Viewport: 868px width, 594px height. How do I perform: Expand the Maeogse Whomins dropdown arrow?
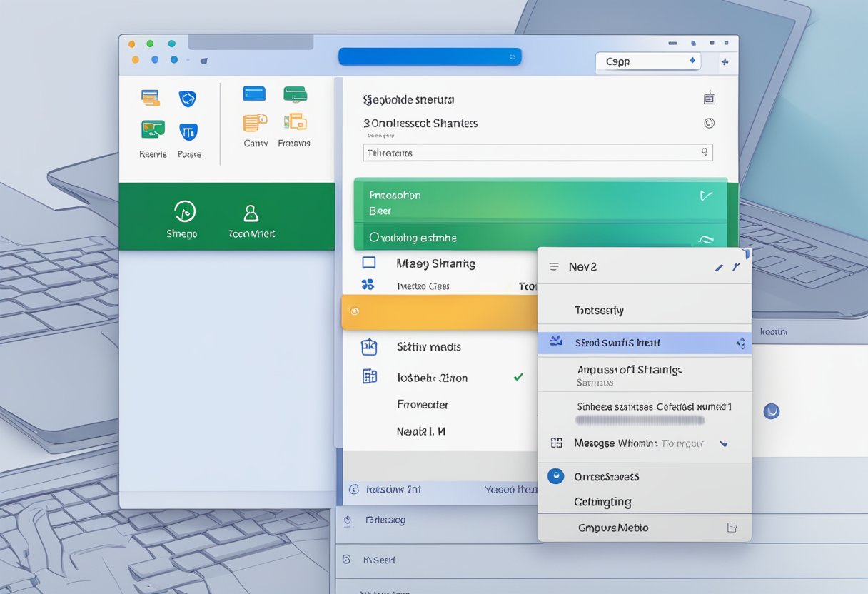(724, 443)
